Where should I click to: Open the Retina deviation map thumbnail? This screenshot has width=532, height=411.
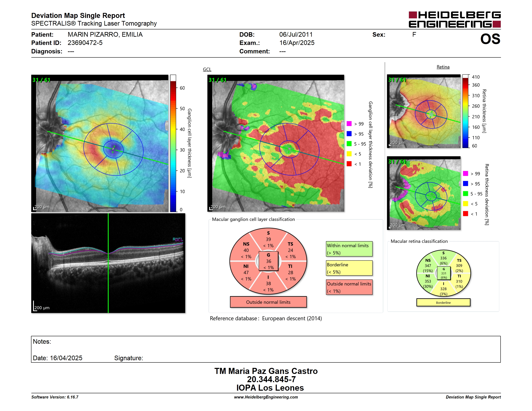[x=424, y=193]
